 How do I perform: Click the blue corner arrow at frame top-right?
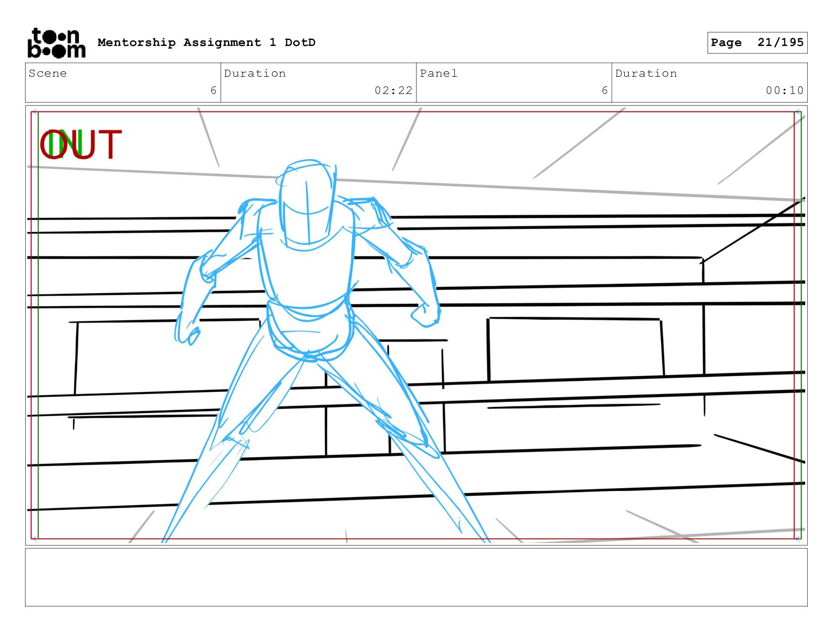click(x=798, y=113)
